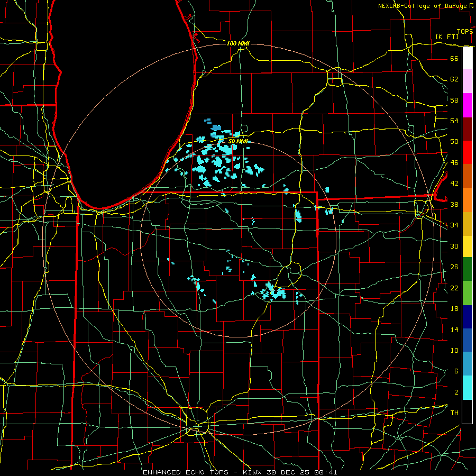
Task: Click the 2 legend value
Action: pyautogui.click(x=456, y=392)
